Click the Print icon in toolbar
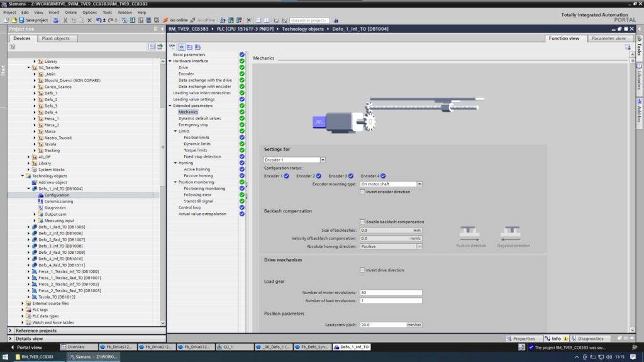This screenshot has width=644, height=362. (x=55, y=20)
